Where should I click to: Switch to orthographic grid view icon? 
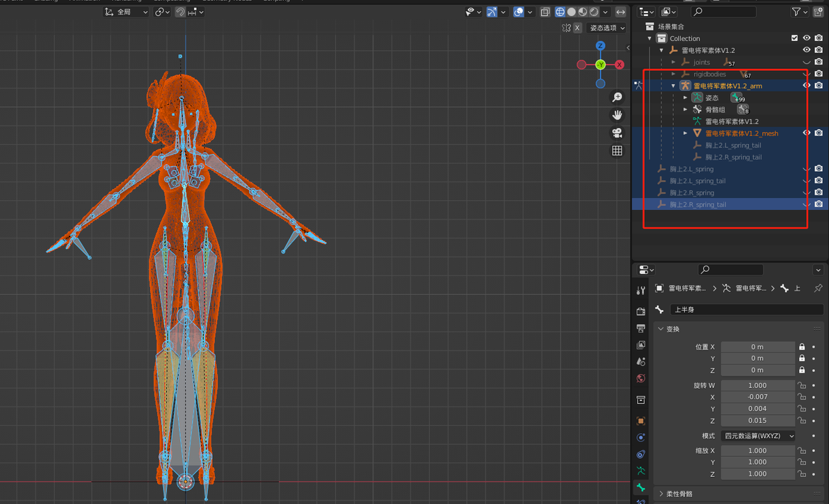617,151
